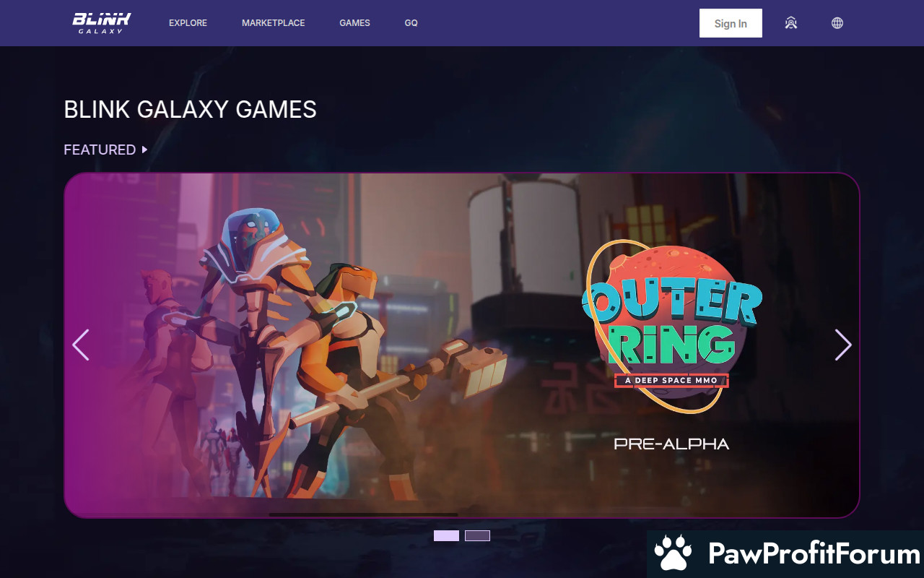Click the white paw print icon
Viewport: 924px width, 578px height.
[x=673, y=554]
